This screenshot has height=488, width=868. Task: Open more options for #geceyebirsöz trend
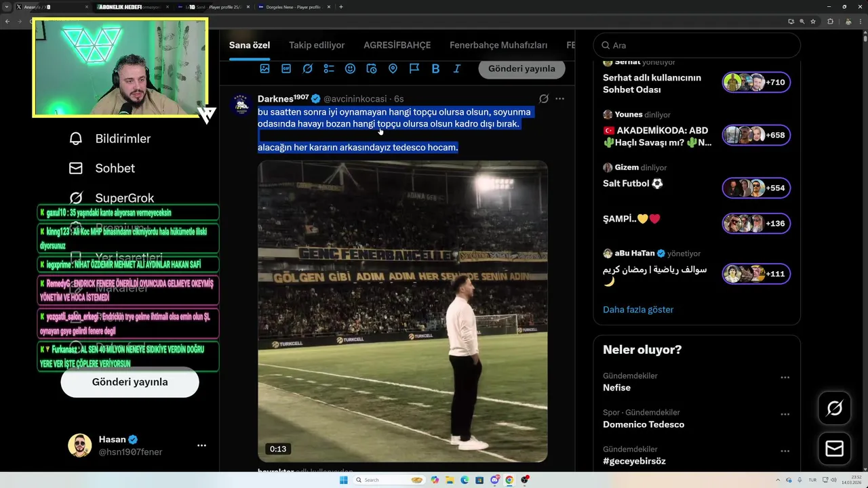tap(785, 451)
